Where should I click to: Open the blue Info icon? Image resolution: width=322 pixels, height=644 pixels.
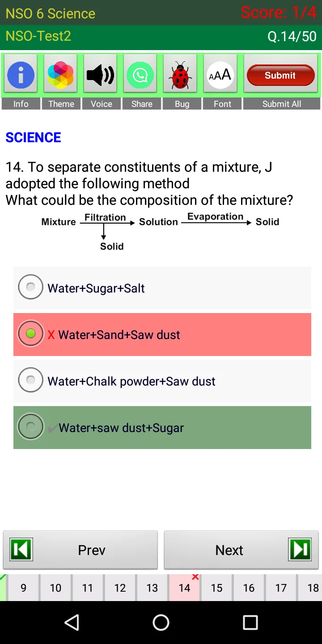click(x=21, y=75)
